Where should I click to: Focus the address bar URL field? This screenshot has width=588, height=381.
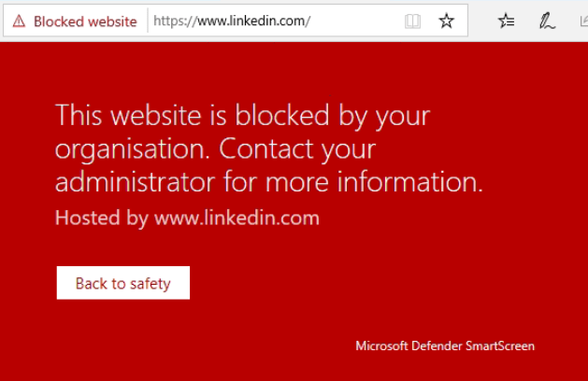coord(276,21)
